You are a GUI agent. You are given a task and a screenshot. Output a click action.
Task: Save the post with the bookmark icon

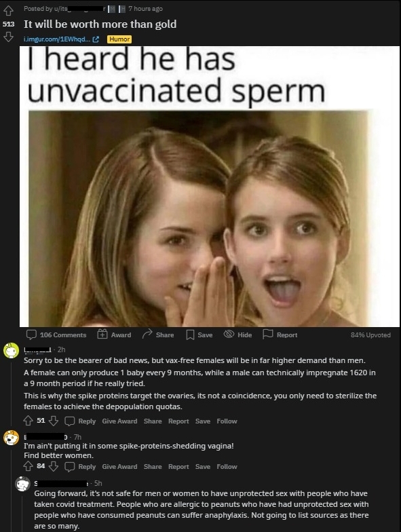pos(190,335)
